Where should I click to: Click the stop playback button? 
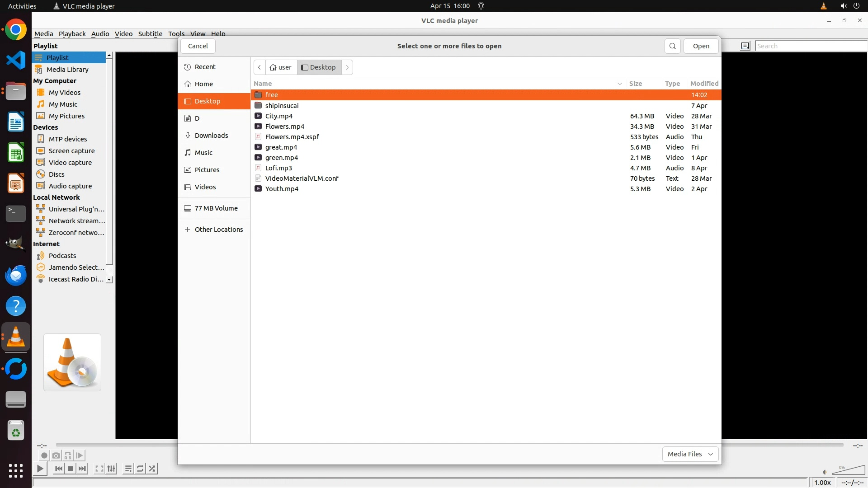(x=71, y=469)
